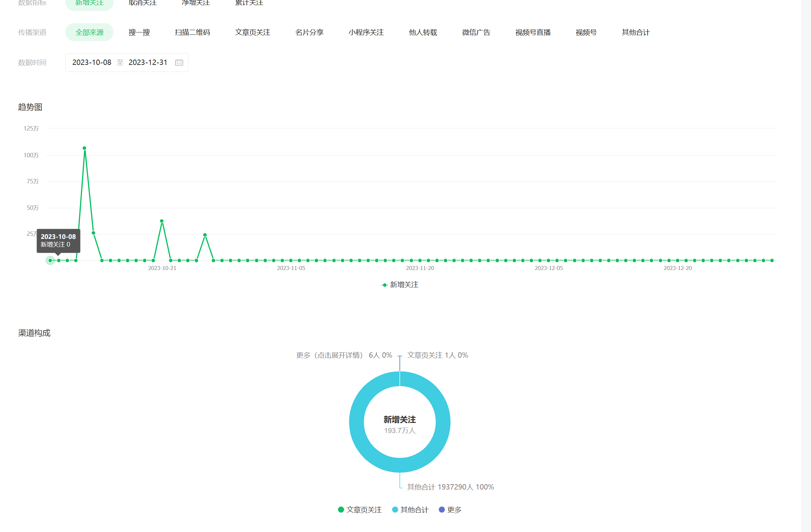Toggle 新增关注 series in trend legend
This screenshot has width=811, height=532.
coord(400,285)
